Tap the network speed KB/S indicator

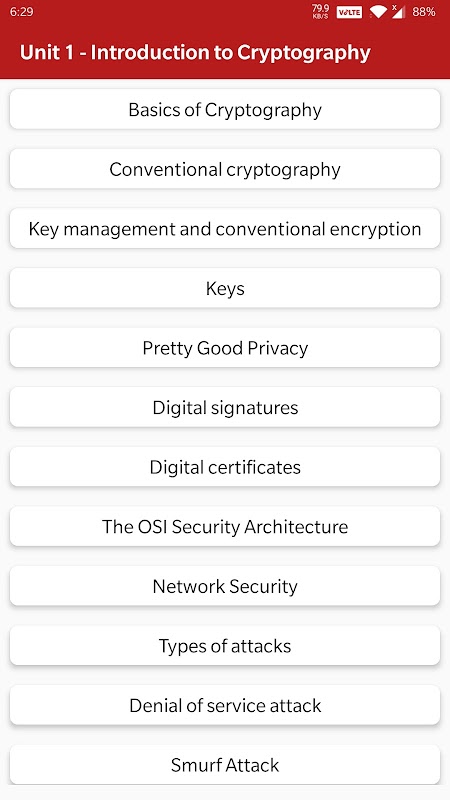tap(320, 12)
